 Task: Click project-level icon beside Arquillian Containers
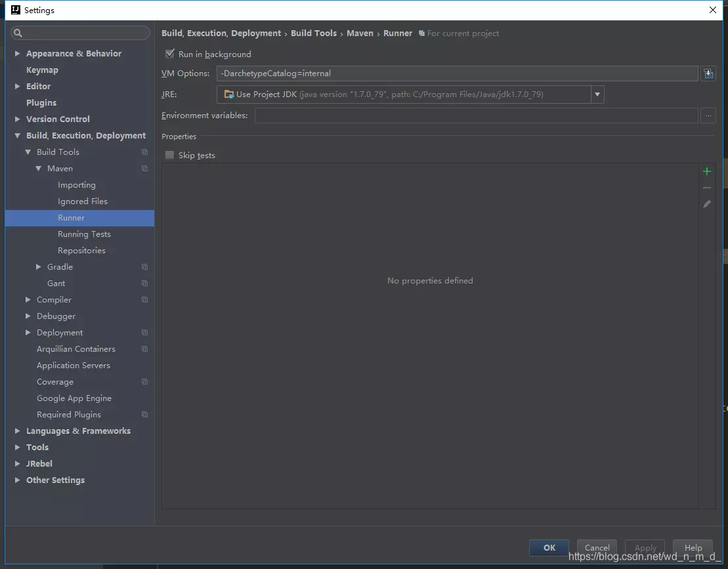[144, 349]
